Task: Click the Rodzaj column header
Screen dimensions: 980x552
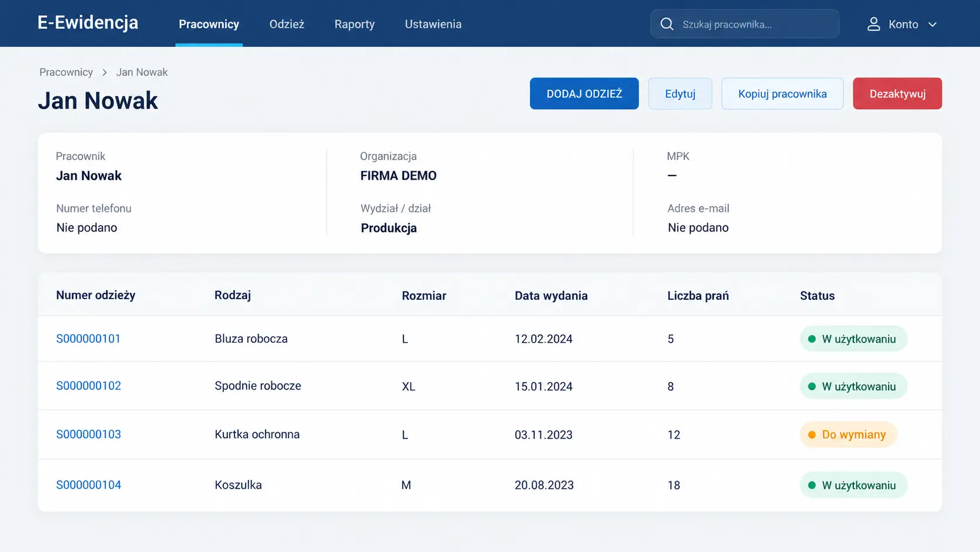Action: [233, 295]
